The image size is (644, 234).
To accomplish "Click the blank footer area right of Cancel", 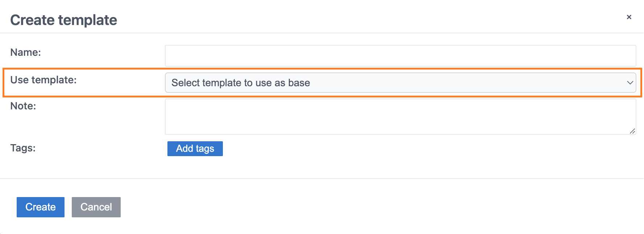I will pyautogui.click(x=362, y=207).
